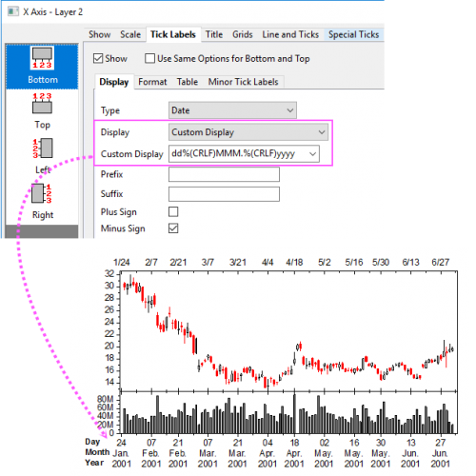476x476 pixels.
Task: Open the Custom Display format combo box
Action: point(244,154)
